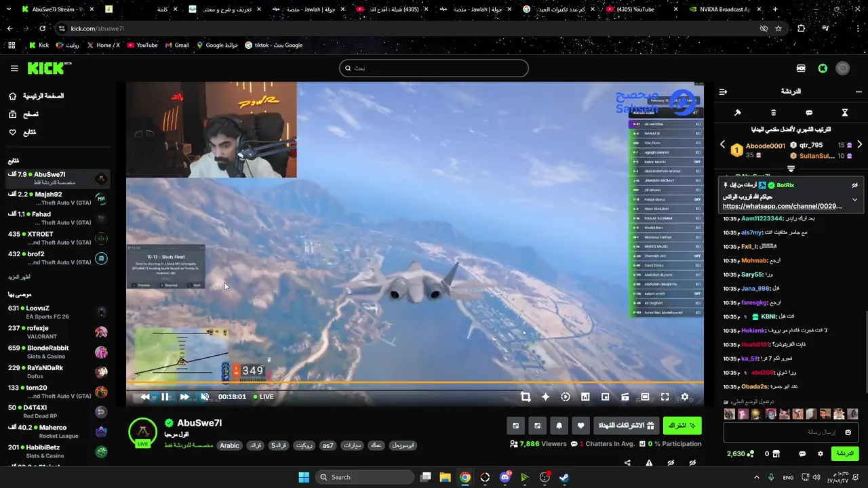Click the crop/clip icon in player
The width and height of the screenshot is (868, 488).
526,396
